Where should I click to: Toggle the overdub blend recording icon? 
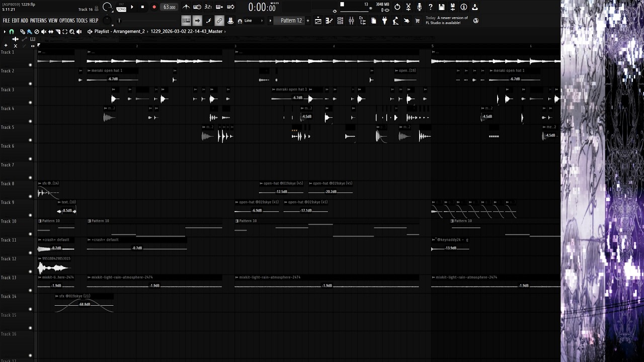point(219,7)
